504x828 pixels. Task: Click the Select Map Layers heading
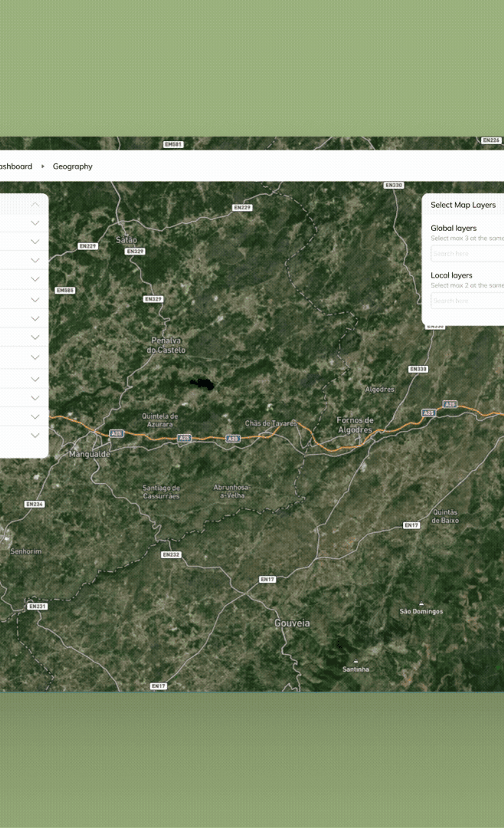(x=463, y=205)
